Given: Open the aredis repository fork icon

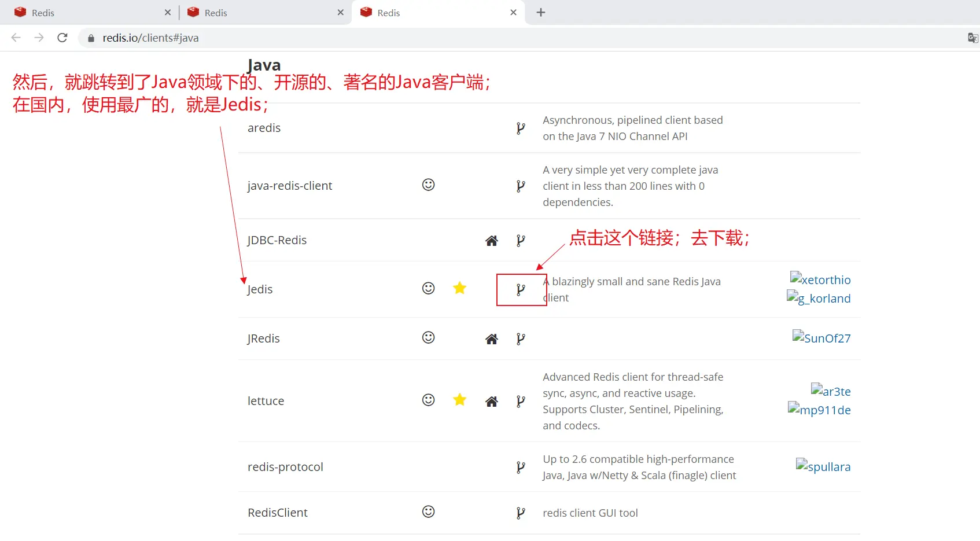Looking at the screenshot, I should point(521,128).
